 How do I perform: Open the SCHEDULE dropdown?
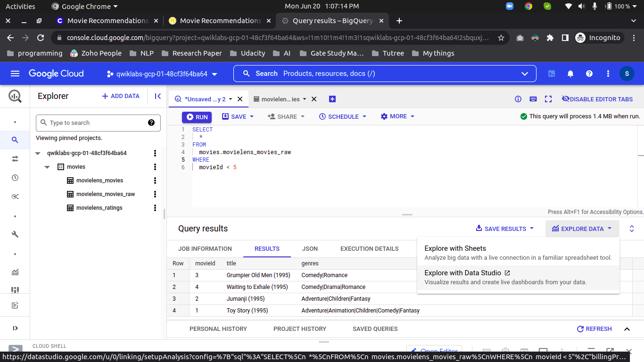[343, 116]
